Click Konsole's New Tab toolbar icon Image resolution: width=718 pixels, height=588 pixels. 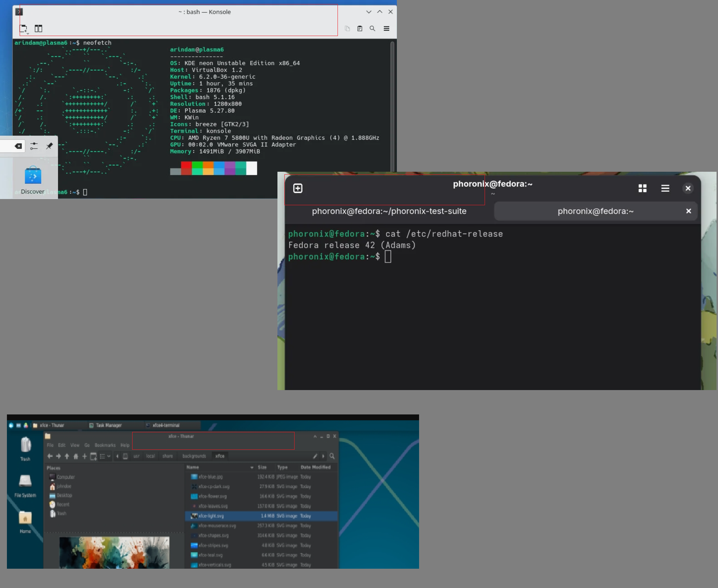tap(24, 28)
